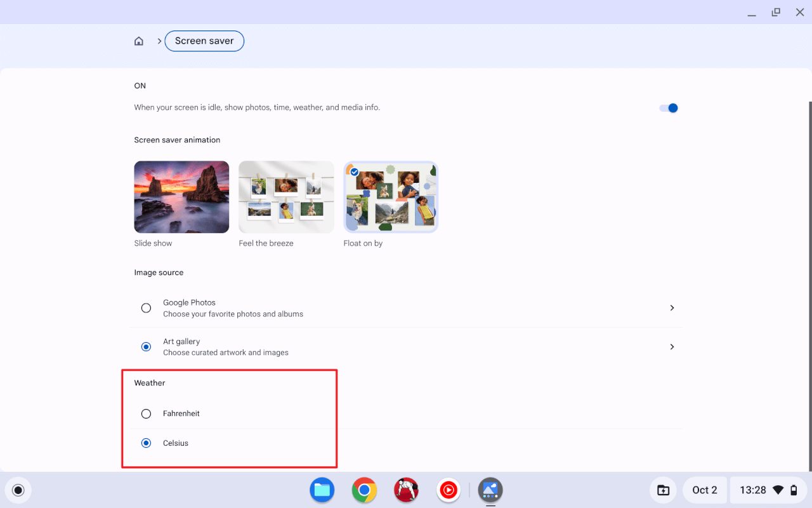Open the launcher button on shelf

click(x=18, y=490)
